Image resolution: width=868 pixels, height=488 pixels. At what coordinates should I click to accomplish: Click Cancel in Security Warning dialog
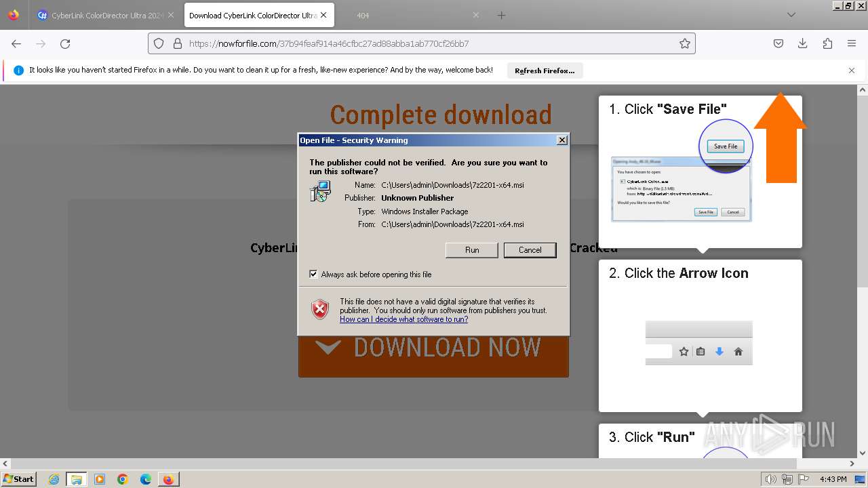click(x=530, y=250)
